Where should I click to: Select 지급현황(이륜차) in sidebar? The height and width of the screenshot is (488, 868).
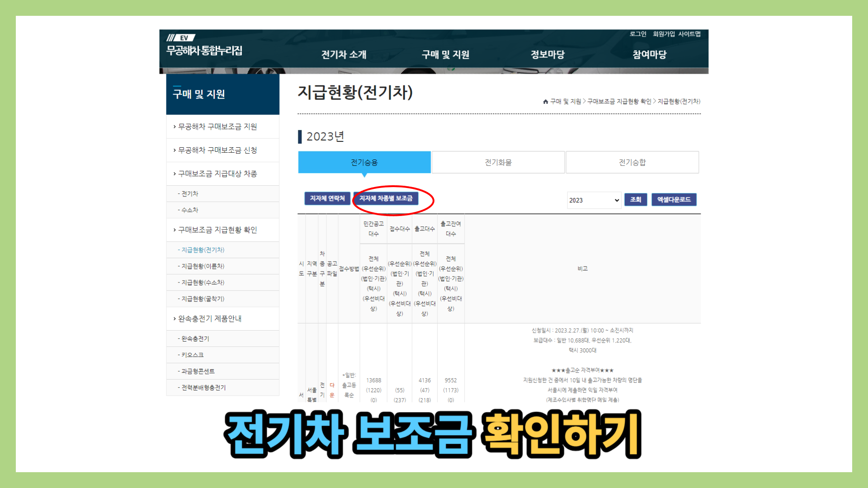(x=223, y=266)
